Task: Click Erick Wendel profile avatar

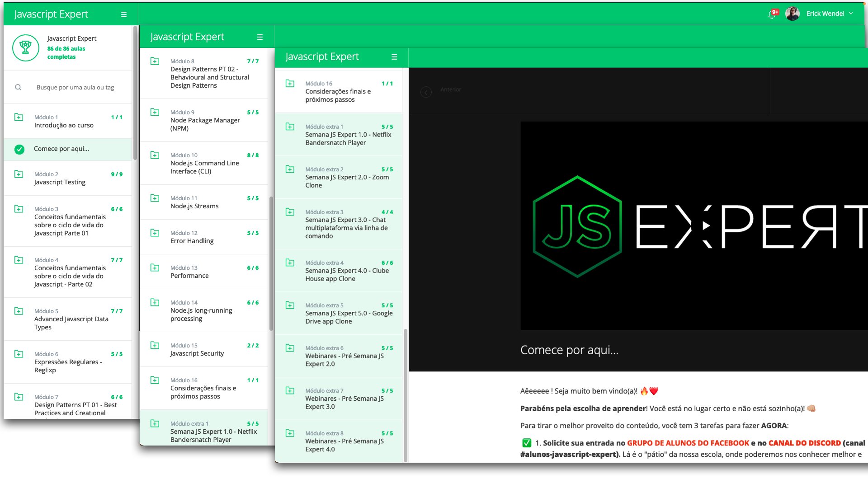Action: [x=793, y=14]
